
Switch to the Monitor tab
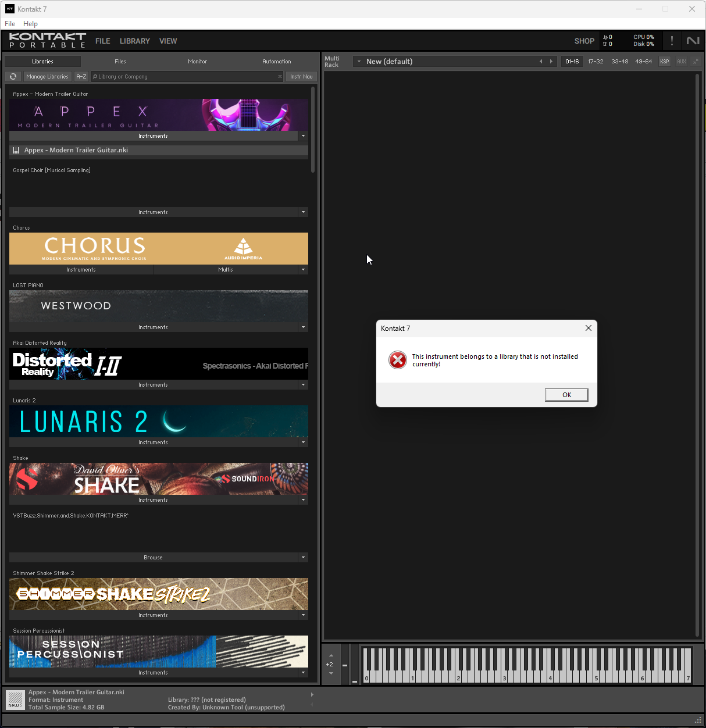198,61
